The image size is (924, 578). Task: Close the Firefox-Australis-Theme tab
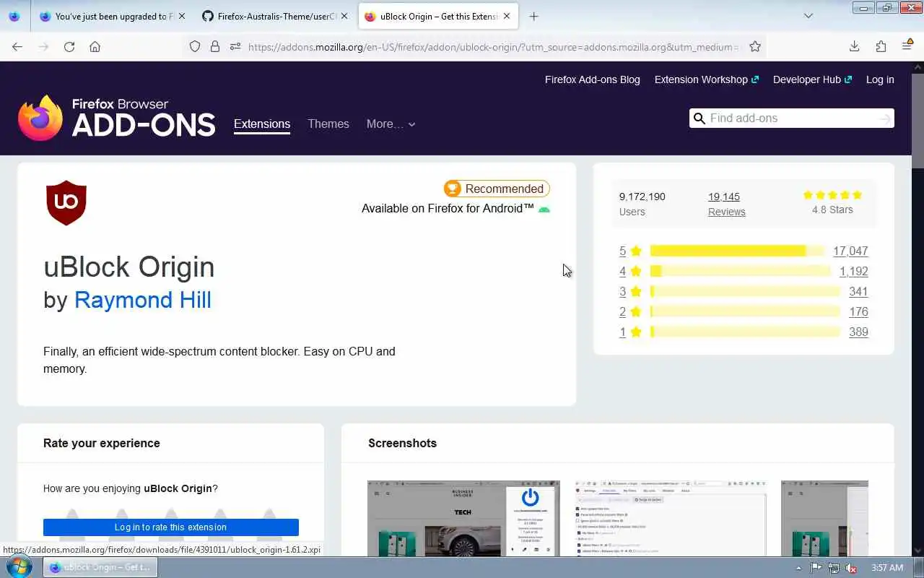coord(344,16)
